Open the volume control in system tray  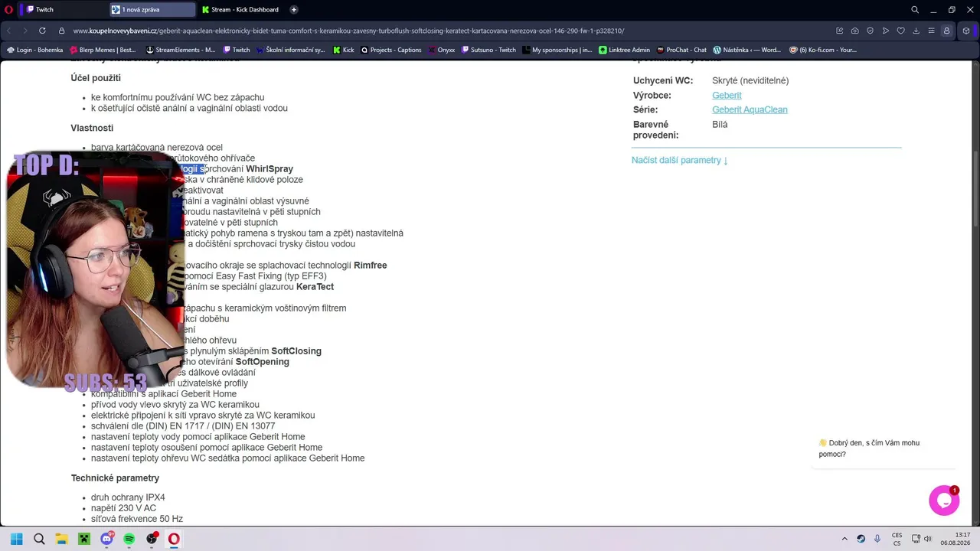coord(928,539)
